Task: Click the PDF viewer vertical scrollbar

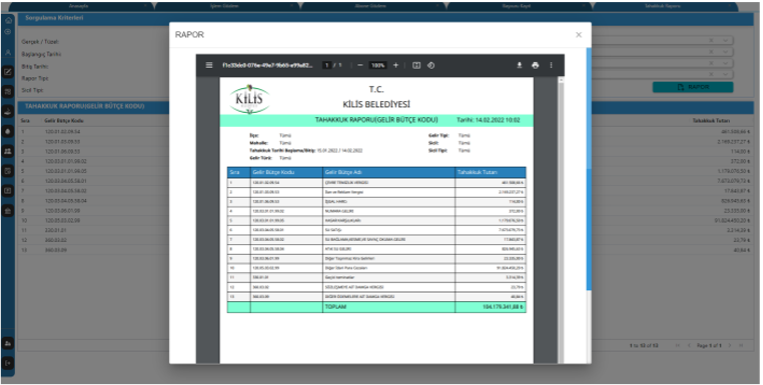Action: pyautogui.click(x=561, y=220)
